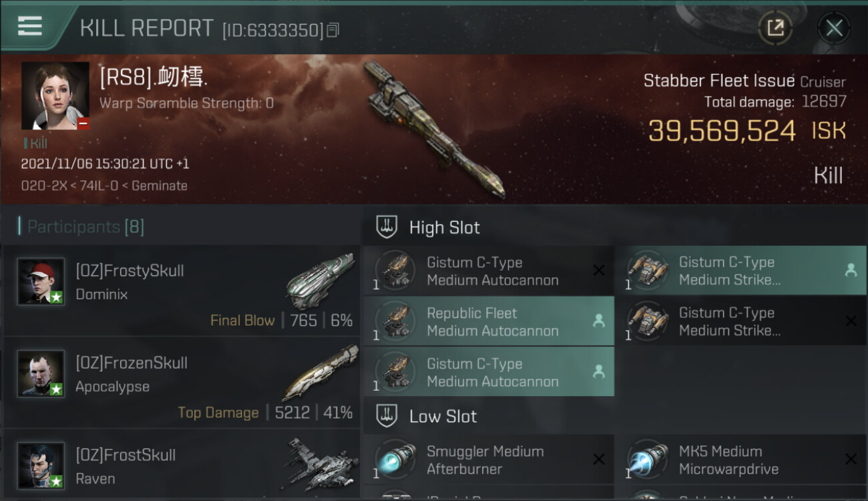This screenshot has width=868, height=501.
Task: Open the victim character portrait
Action: point(55,96)
